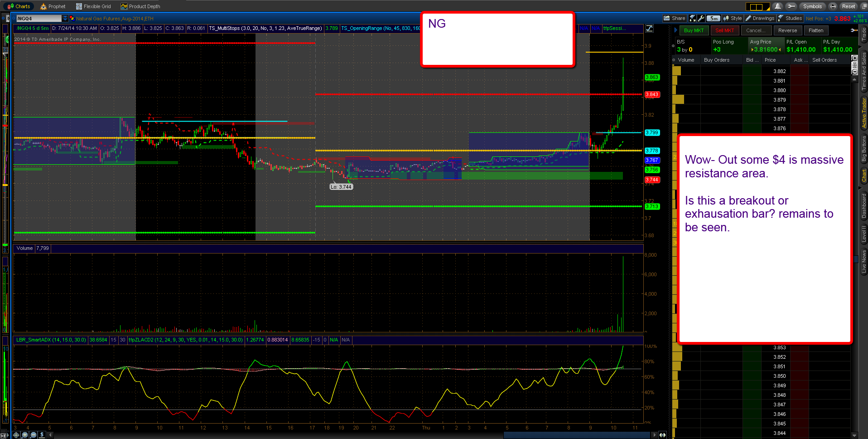868x439 pixels.
Task: Open the 5m timeframe selector
Action: pyautogui.click(x=714, y=19)
